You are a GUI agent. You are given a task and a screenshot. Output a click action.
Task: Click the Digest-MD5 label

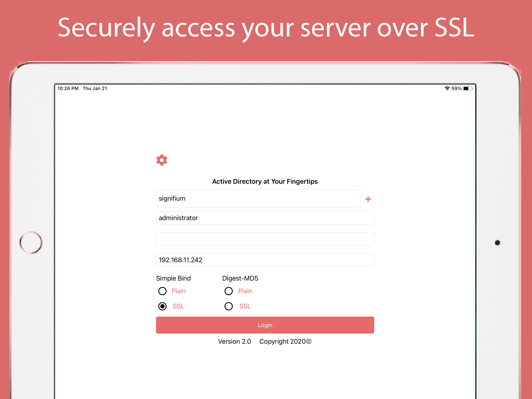240,278
